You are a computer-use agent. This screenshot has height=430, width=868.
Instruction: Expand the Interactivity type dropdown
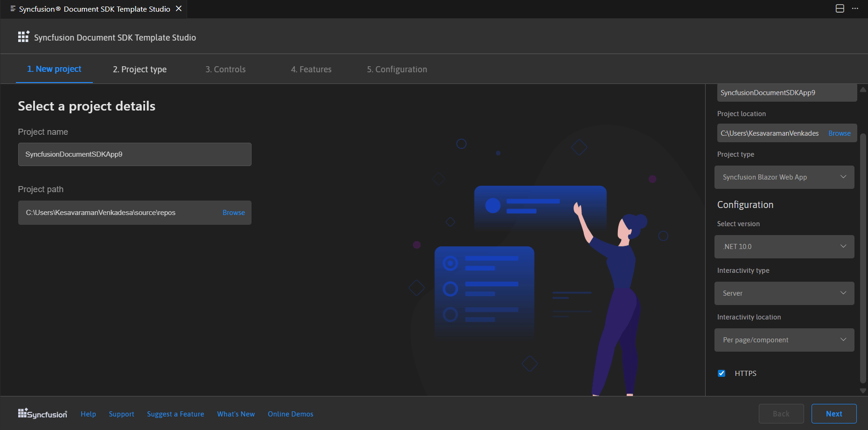click(x=784, y=293)
